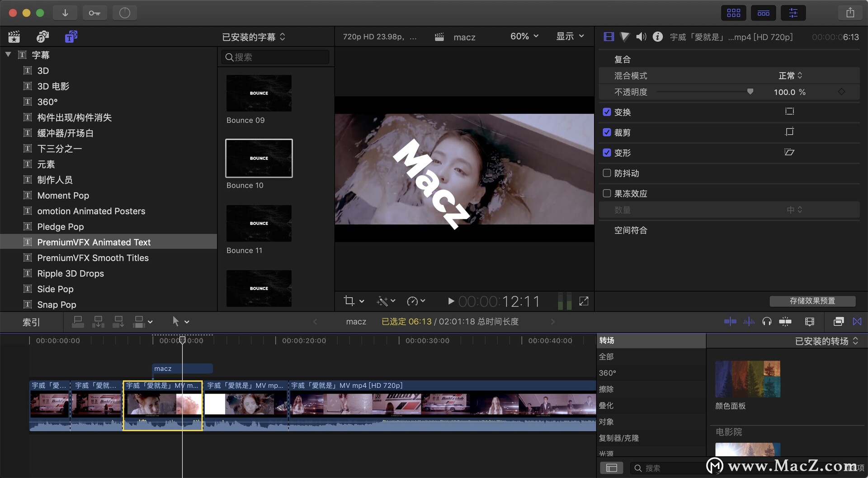
Task: Change clip appearance filmstrip icon
Action: click(810, 321)
